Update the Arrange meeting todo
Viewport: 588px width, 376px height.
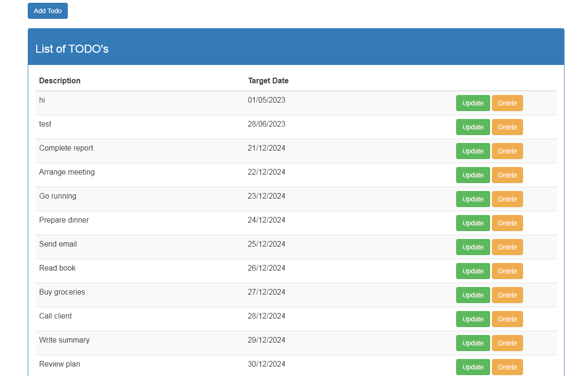point(473,175)
